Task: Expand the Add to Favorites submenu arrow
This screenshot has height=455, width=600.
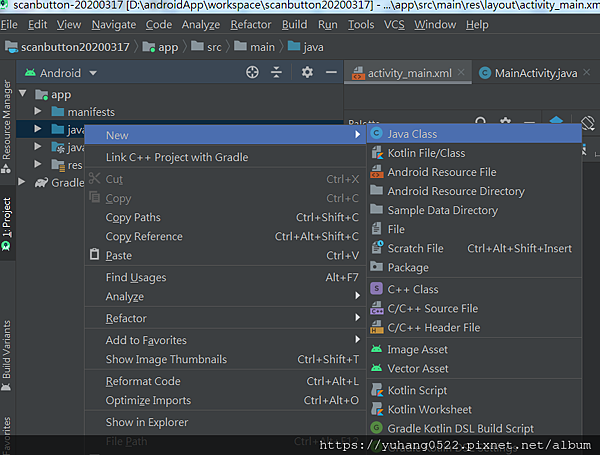Action: coord(357,339)
